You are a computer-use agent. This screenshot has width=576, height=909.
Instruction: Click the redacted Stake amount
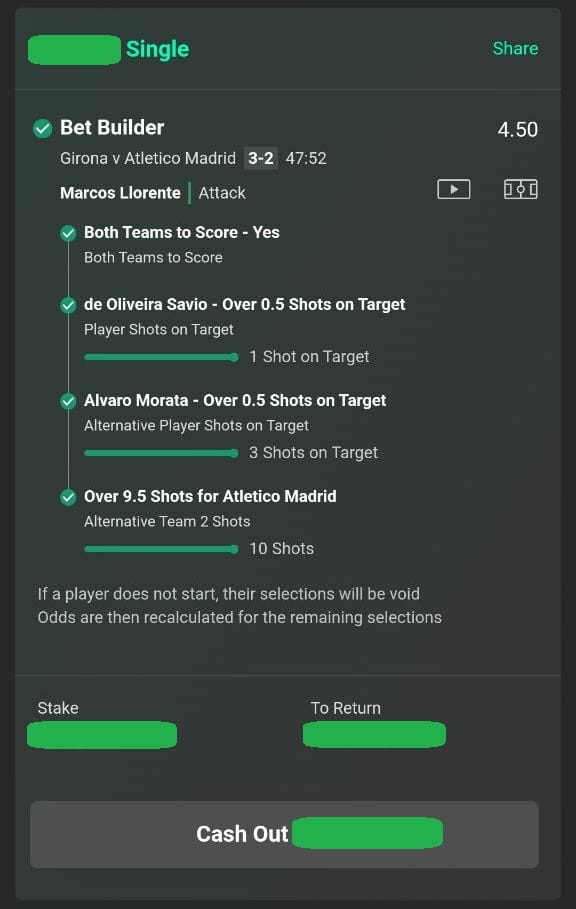tap(102, 735)
